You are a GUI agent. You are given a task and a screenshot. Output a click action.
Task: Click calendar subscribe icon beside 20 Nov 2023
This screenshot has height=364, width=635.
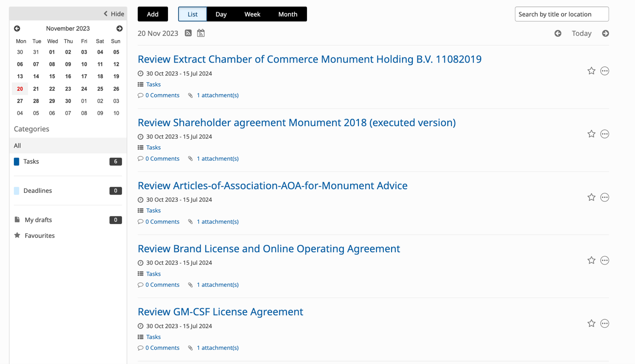pos(201,33)
